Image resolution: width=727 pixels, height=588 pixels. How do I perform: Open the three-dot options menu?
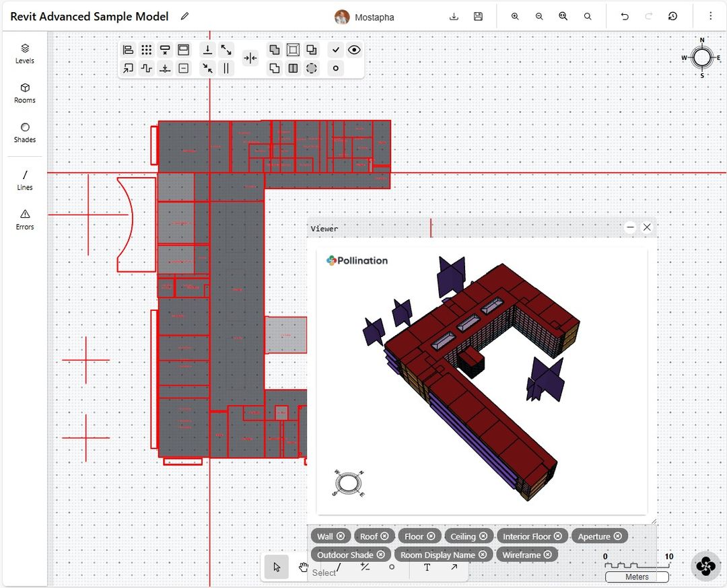[x=712, y=15]
